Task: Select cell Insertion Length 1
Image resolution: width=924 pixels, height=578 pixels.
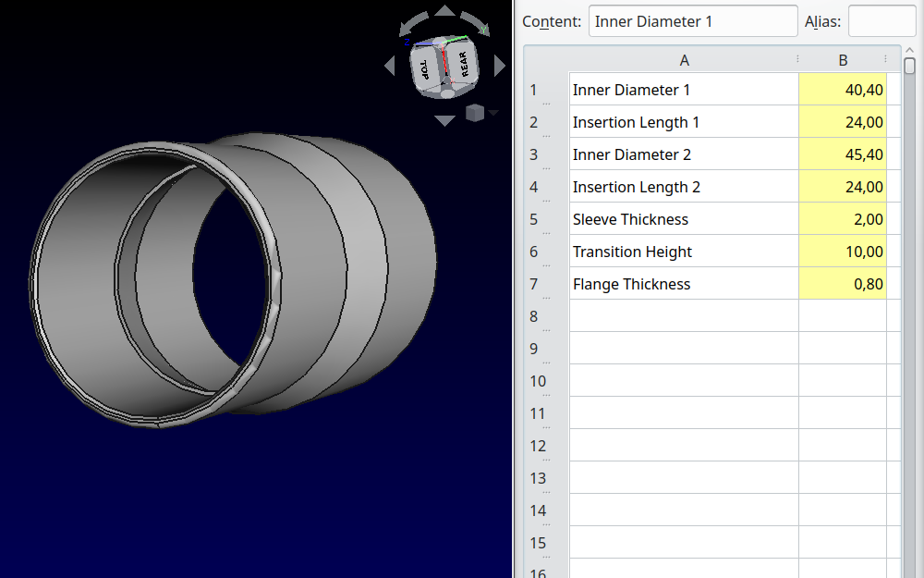Action: [x=684, y=121]
